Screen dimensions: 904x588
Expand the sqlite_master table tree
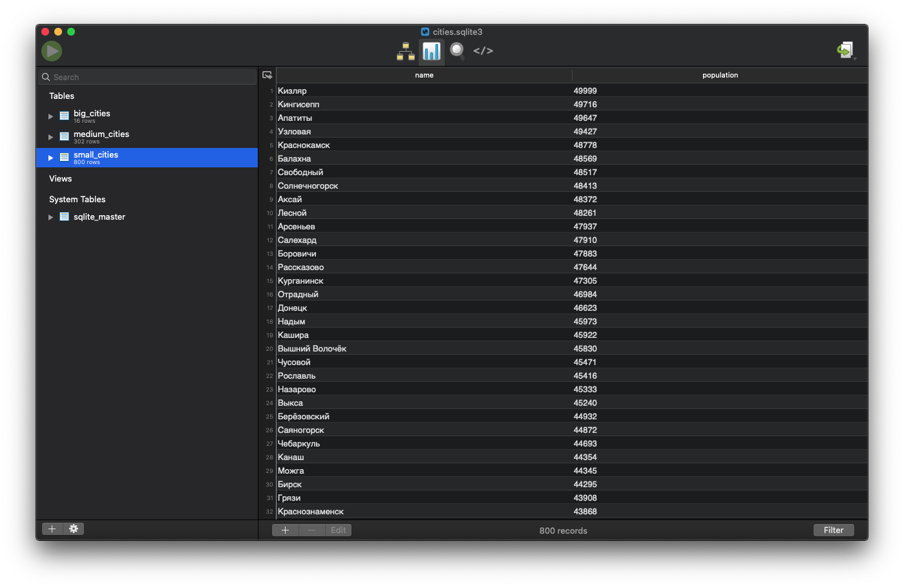point(50,217)
